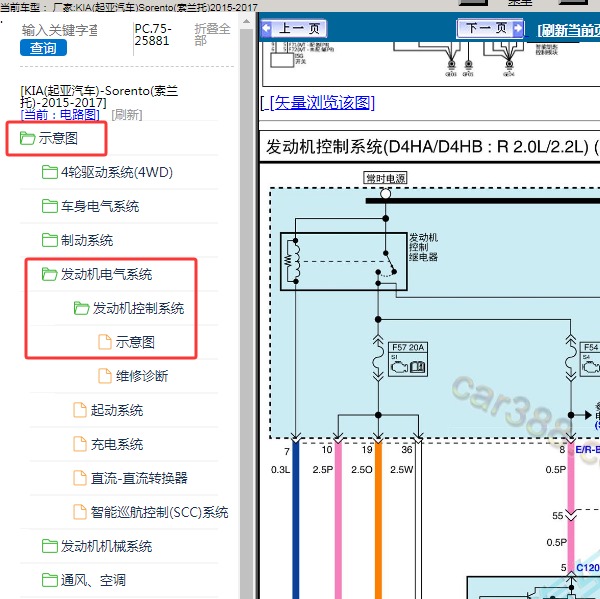Click document icon beside 直流-直流转换器
The height and width of the screenshot is (599, 600).
80,478
